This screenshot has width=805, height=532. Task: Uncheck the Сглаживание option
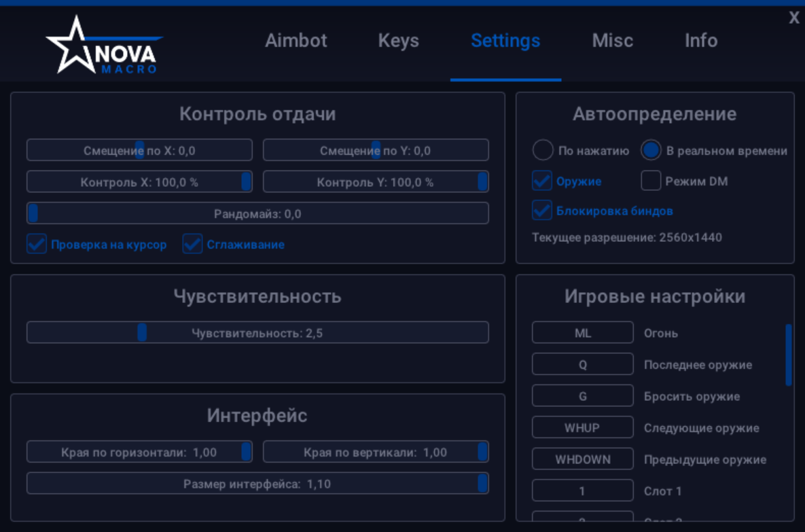point(192,245)
